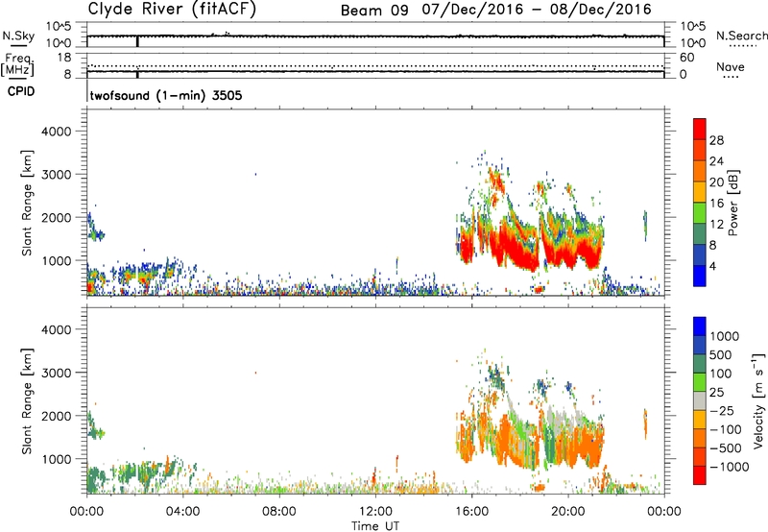Click the '08:00' time axis tick label
768x532 pixels.
(x=279, y=512)
